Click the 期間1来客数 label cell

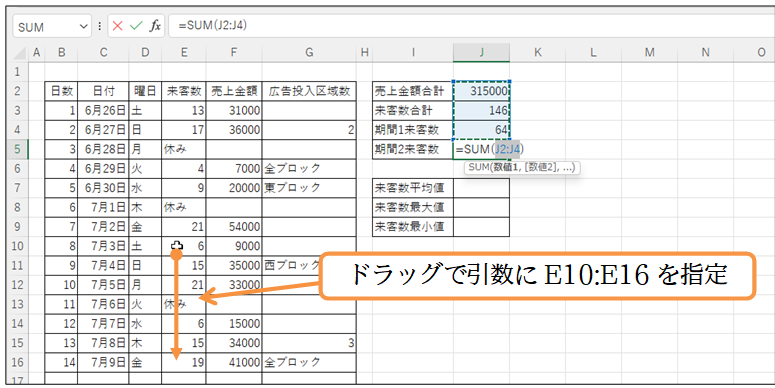point(413,129)
